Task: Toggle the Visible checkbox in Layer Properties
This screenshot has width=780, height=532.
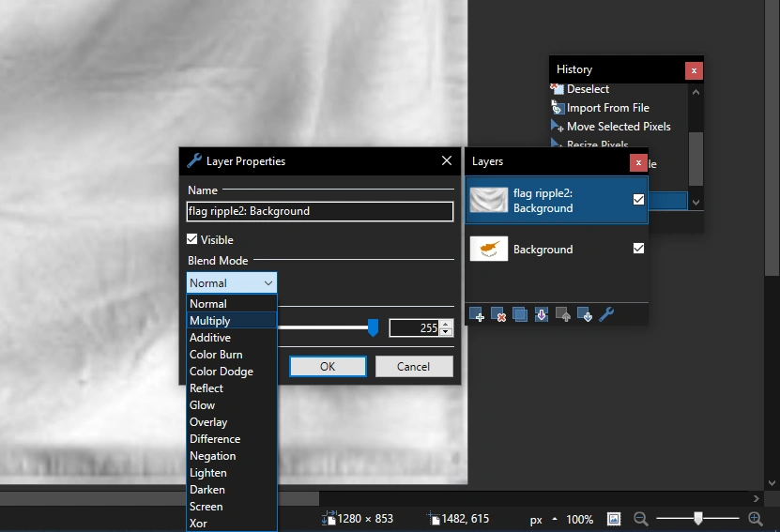Action: click(192, 239)
